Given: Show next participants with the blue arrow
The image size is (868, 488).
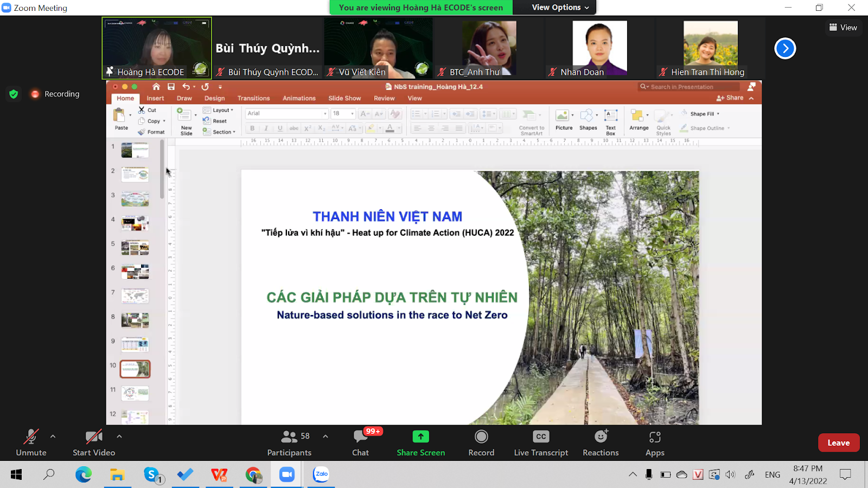Looking at the screenshot, I should click(785, 48).
